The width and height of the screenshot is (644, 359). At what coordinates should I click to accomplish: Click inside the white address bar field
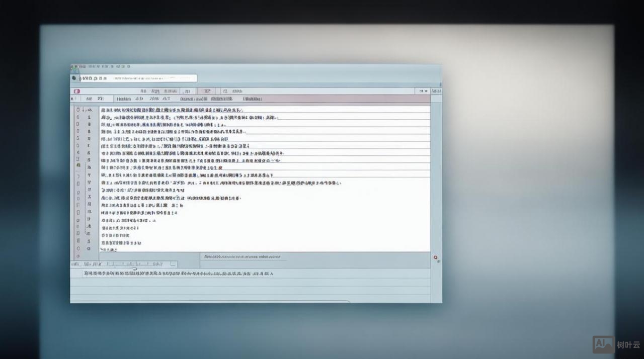[x=151, y=78]
